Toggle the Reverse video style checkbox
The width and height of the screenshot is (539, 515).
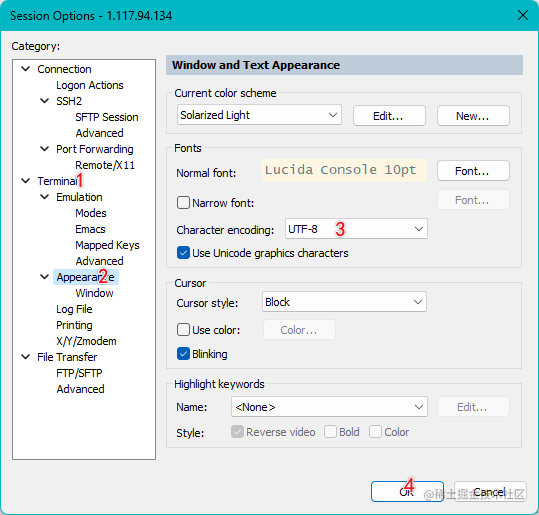[237, 431]
